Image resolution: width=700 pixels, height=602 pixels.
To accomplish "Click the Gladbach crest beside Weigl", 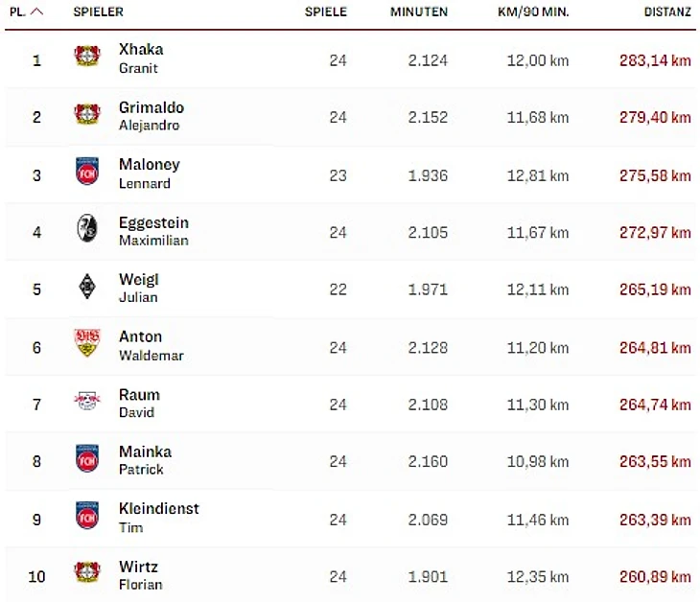I will [87, 288].
